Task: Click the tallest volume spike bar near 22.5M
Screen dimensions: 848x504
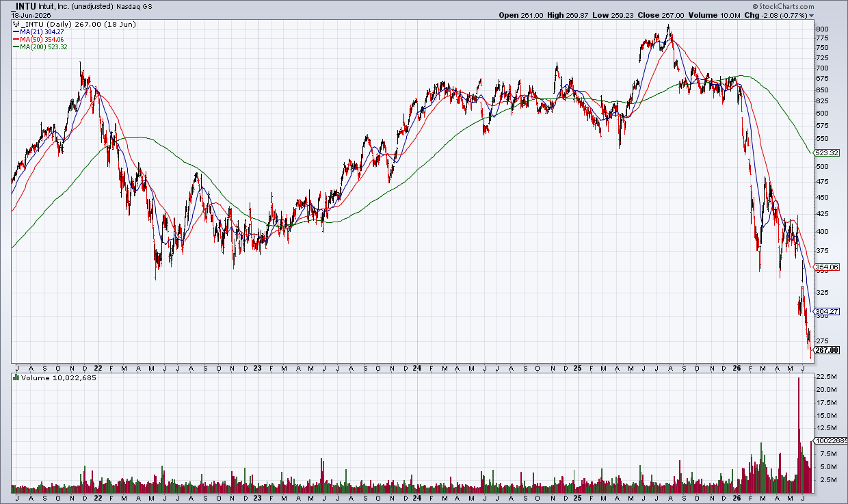Action: click(798, 435)
